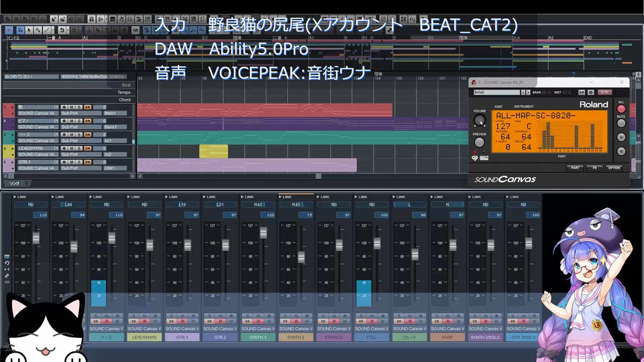
Task: Click reset circular arrow at mixer left edge
Action: coord(7,263)
